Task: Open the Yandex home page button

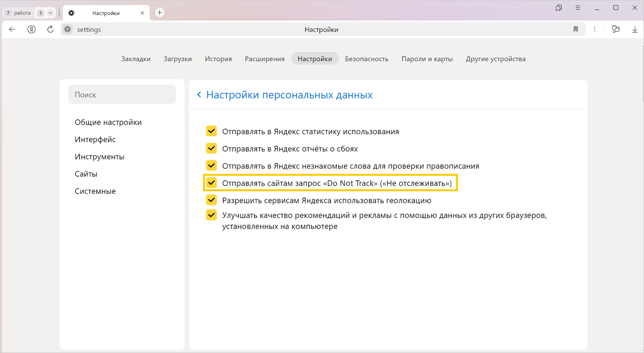Action: coord(31,30)
